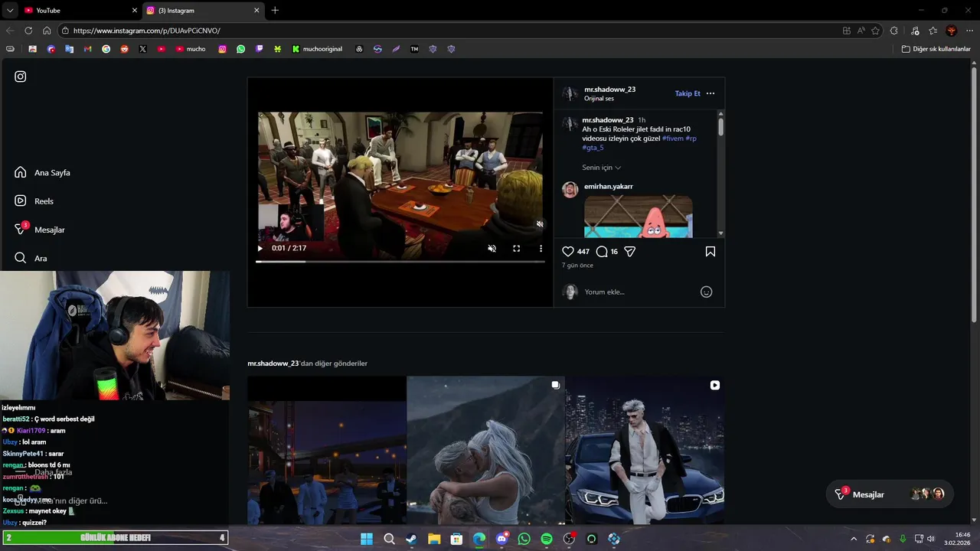Open Spotify from the taskbar
Screen dimensions: 980x551
click(547, 539)
